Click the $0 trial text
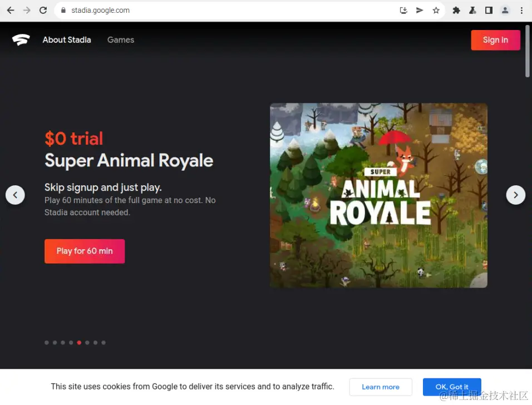Viewport: 532px width, 405px height. [73, 139]
